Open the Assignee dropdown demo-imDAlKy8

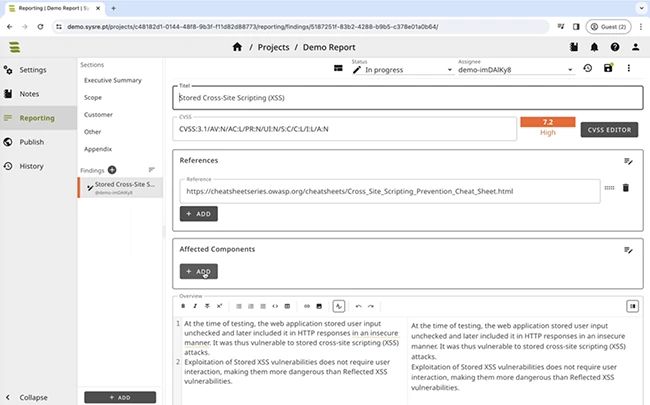pos(516,70)
